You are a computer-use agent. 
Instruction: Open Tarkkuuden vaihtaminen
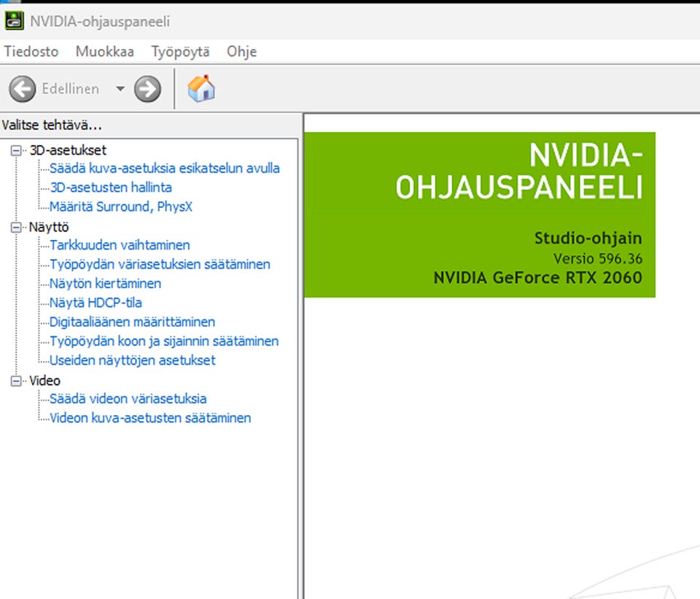click(120, 245)
